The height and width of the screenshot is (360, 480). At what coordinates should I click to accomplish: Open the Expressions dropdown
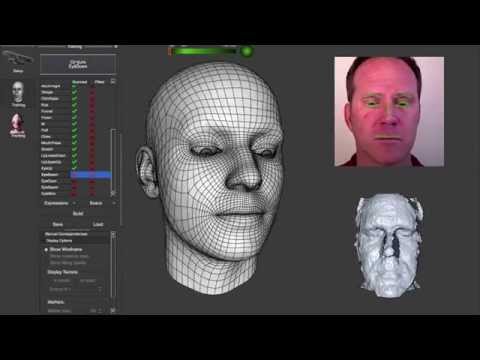pos(59,203)
